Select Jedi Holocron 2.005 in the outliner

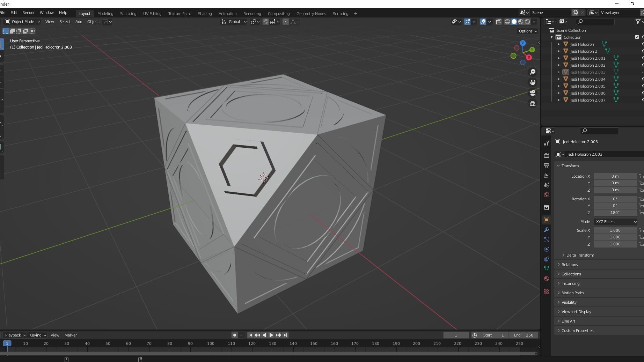[588, 86]
